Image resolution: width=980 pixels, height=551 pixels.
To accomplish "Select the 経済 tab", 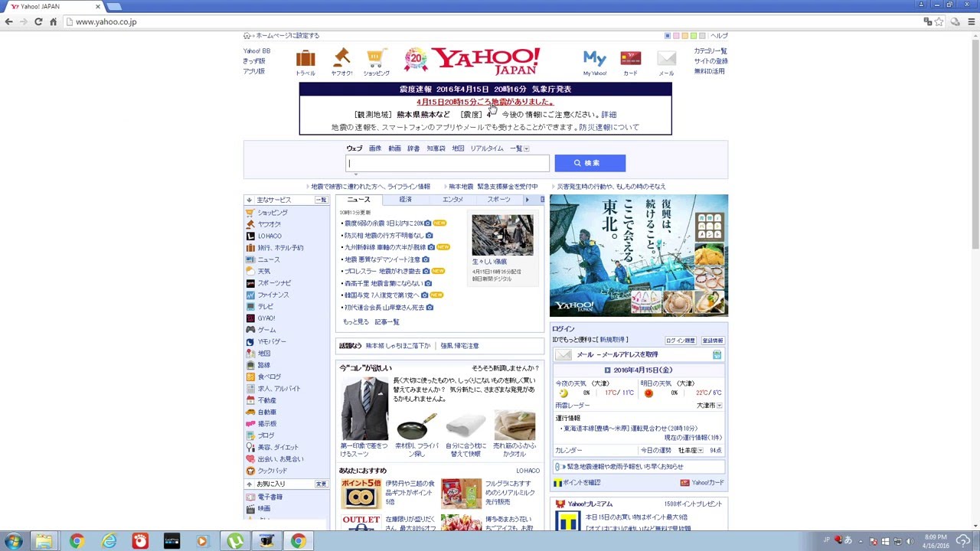I will point(405,200).
